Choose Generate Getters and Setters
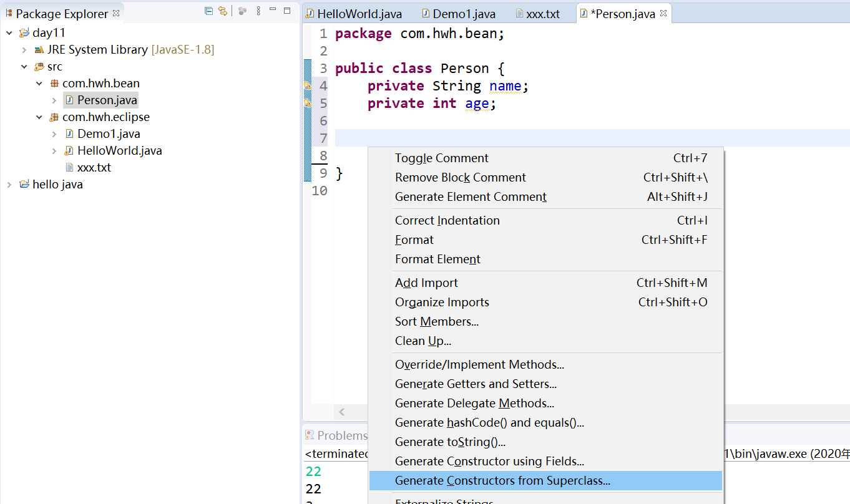 [476, 384]
